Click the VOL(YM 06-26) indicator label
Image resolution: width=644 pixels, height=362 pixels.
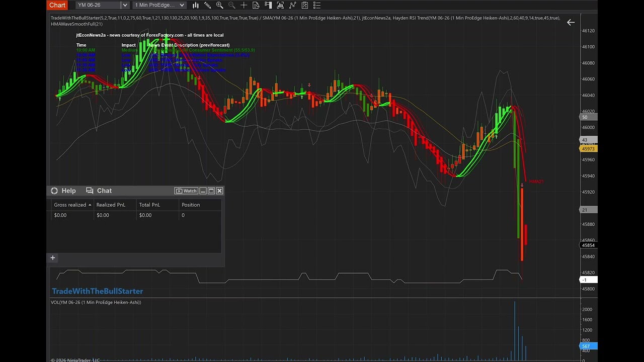[x=96, y=302]
